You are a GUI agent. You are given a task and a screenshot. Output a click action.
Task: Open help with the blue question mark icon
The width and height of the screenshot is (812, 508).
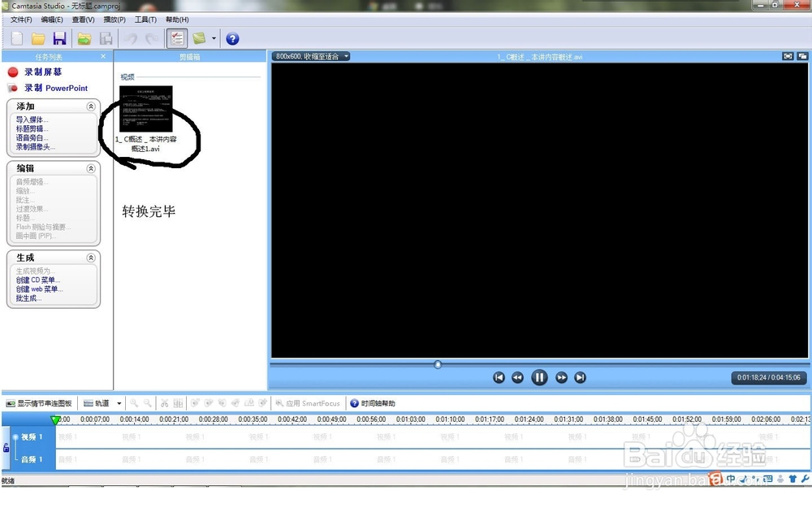(232, 38)
